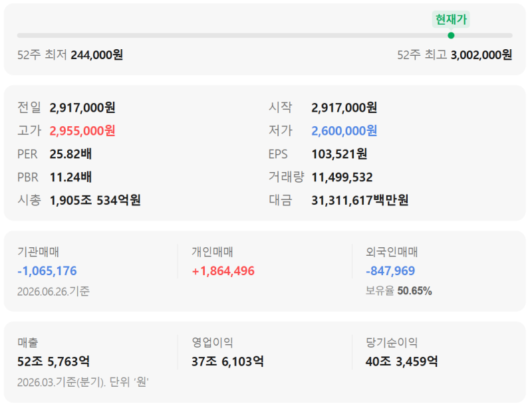This screenshot has width=532, height=408.
Task: Click the 52주 최저 244,000원 value
Action: click(x=97, y=54)
